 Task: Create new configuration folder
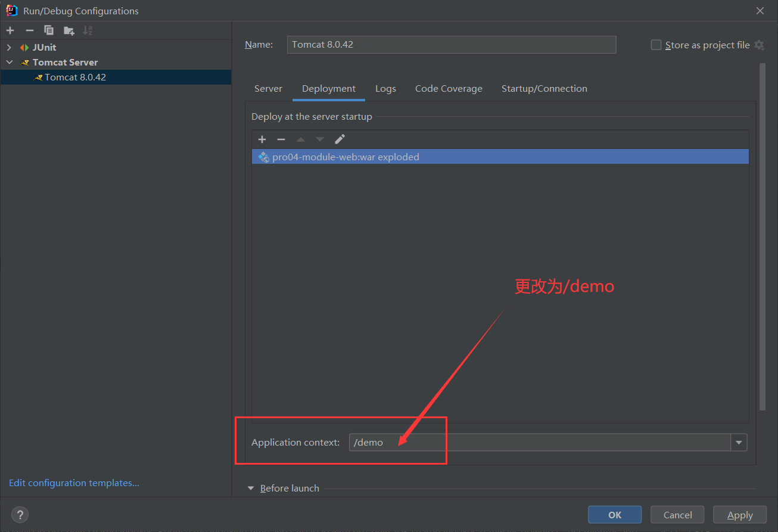pos(69,30)
